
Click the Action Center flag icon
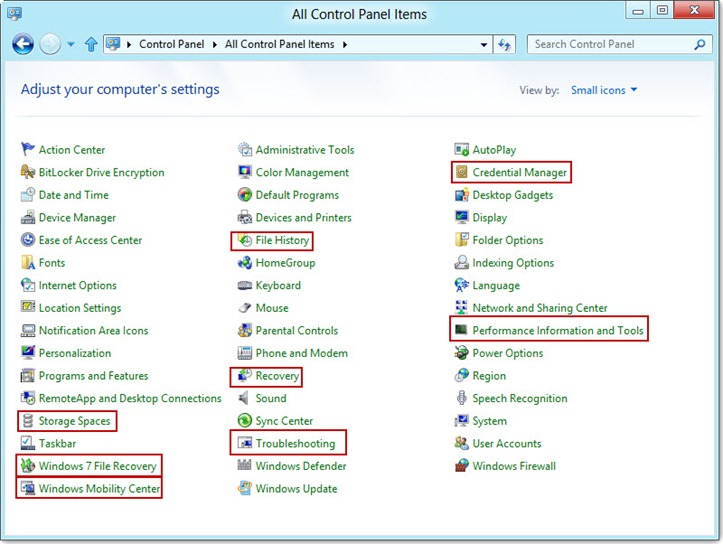[28, 149]
